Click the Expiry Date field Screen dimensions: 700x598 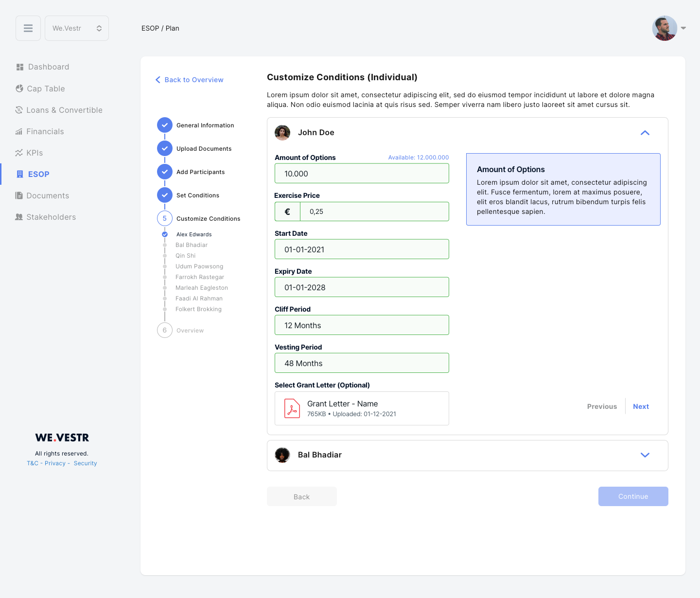coord(362,287)
